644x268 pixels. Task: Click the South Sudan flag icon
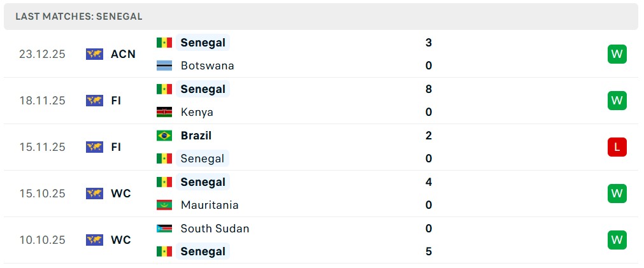click(x=164, y=229)
